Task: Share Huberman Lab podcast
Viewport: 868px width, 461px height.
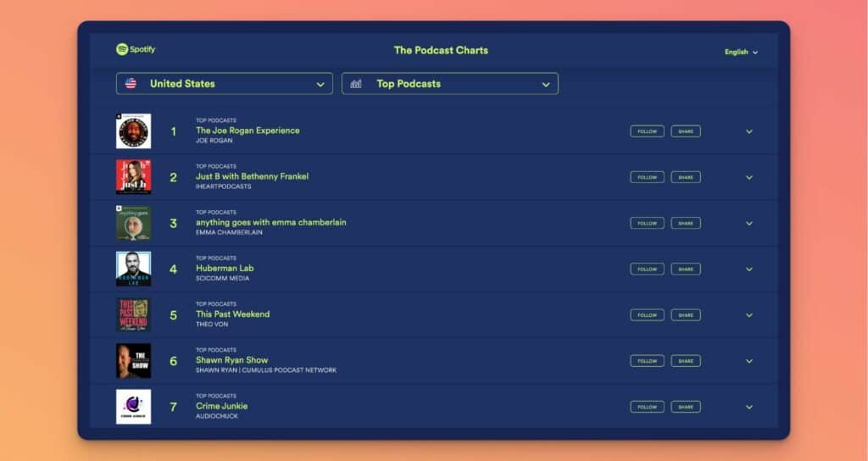Action: click(x=686, y=269)
